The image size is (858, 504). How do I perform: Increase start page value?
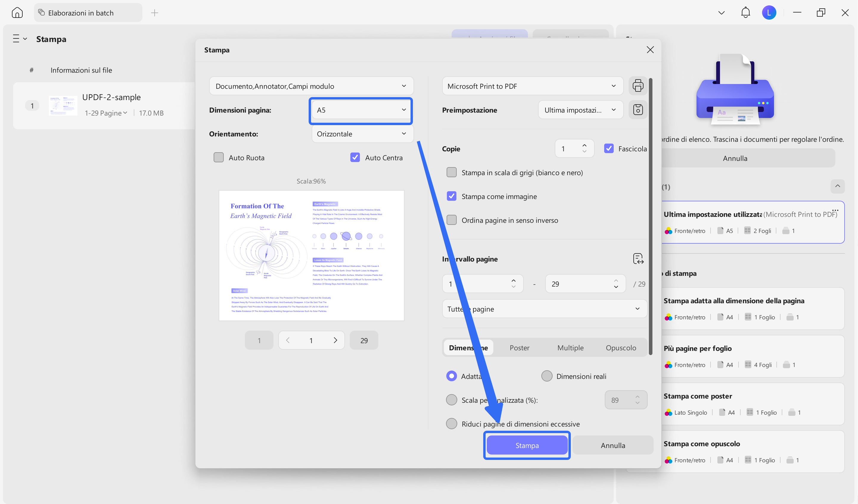(x=513, y=281)
